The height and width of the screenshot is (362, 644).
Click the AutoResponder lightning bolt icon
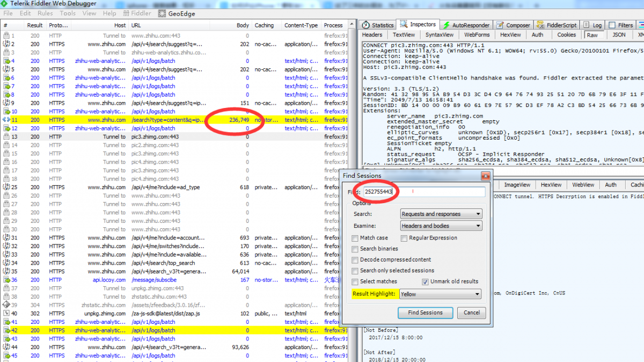[446, 25]
